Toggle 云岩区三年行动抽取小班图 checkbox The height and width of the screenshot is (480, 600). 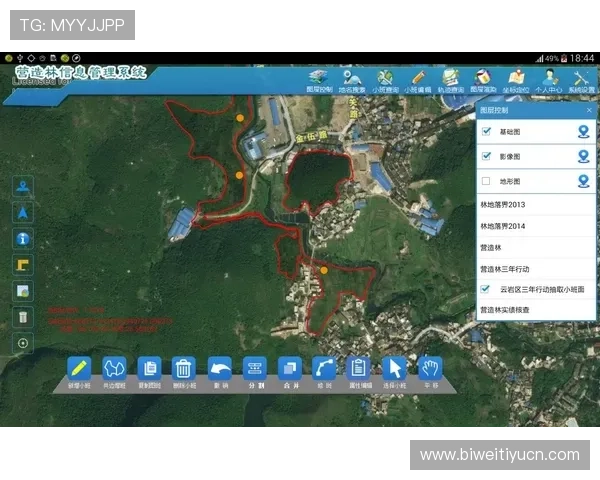486,289
